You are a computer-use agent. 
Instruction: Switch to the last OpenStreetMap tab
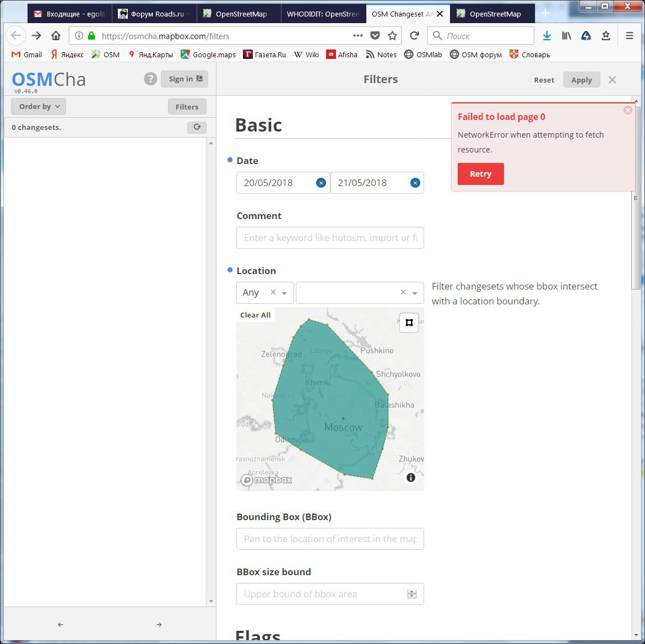point(492,14)
